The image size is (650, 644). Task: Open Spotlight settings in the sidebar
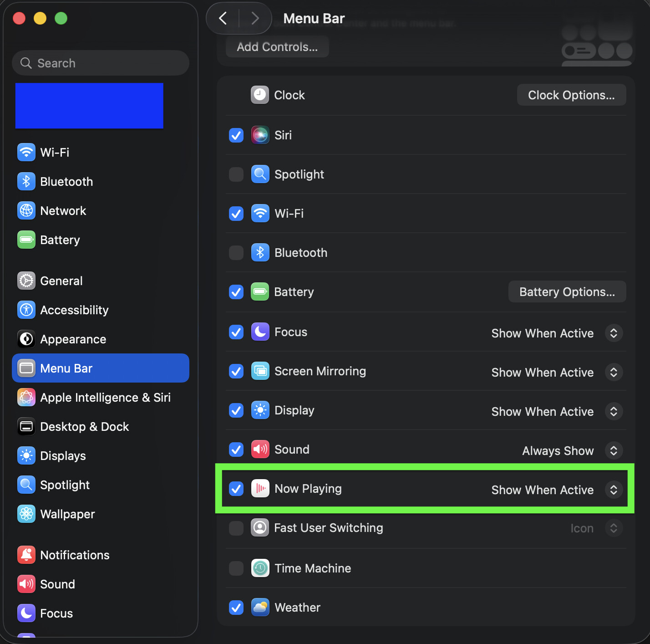101,485
